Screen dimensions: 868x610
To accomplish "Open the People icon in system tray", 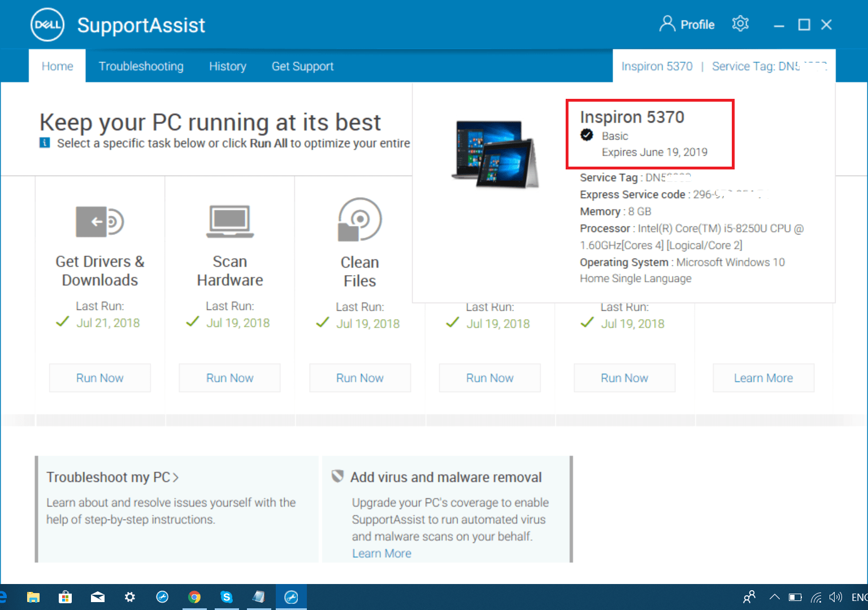I will pos(749,597).
